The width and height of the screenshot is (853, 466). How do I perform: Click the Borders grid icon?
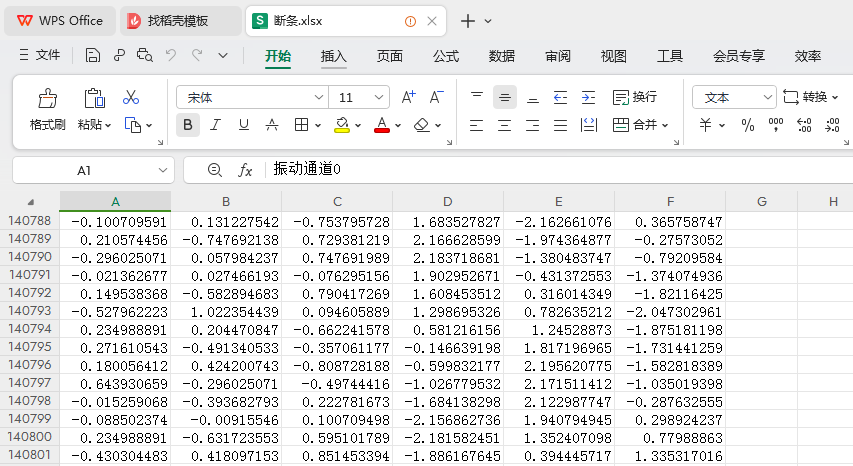tap(301, 125)
